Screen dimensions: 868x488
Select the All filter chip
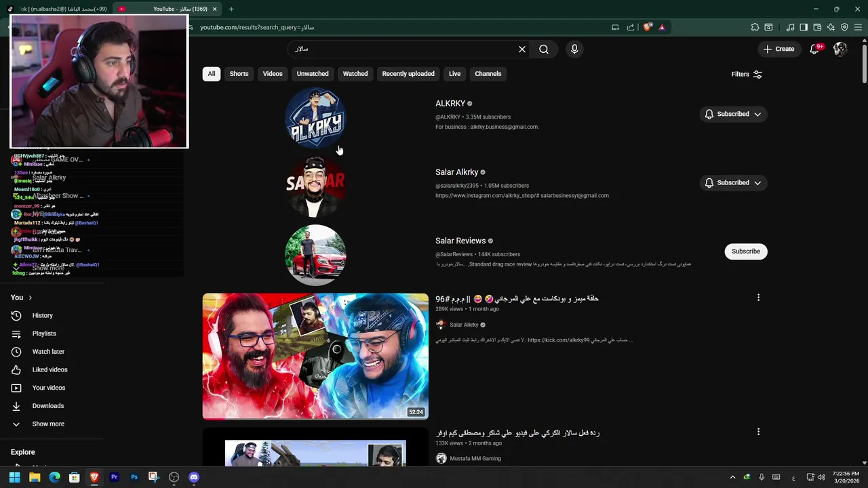[212, 74]
